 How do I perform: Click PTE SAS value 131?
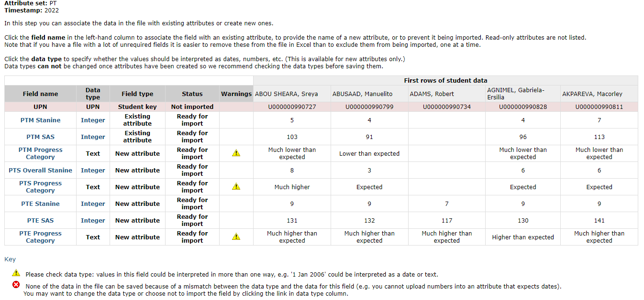pos(292,220)
